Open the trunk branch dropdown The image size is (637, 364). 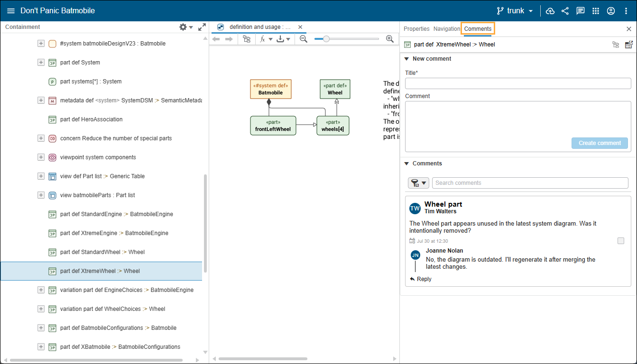tap(515, 11)
